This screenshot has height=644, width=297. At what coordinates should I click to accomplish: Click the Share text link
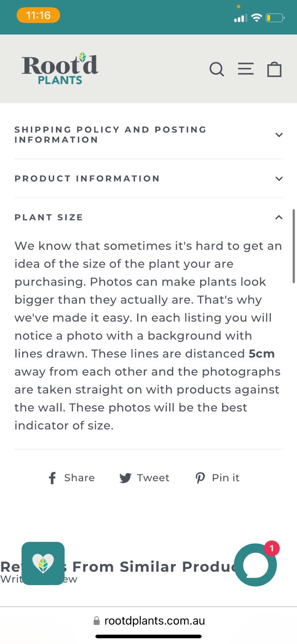point(80,478)
